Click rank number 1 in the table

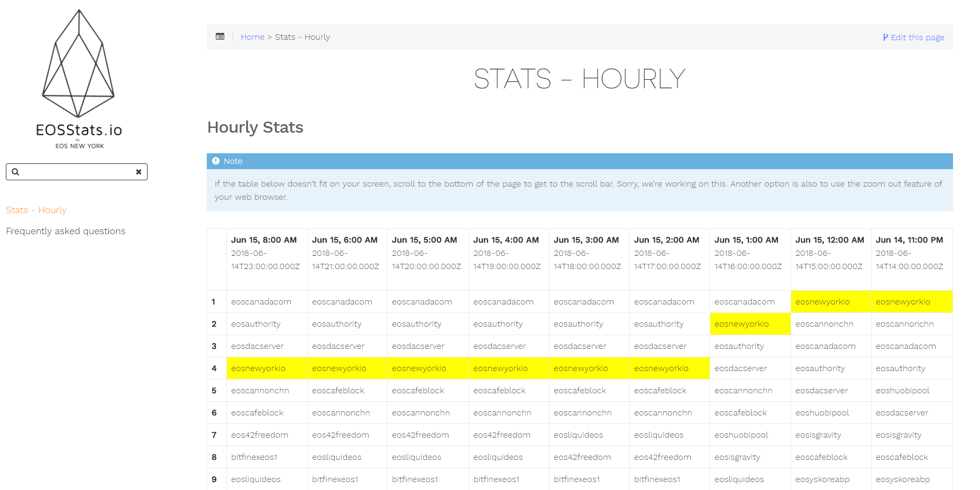click(x=214, y=302)
